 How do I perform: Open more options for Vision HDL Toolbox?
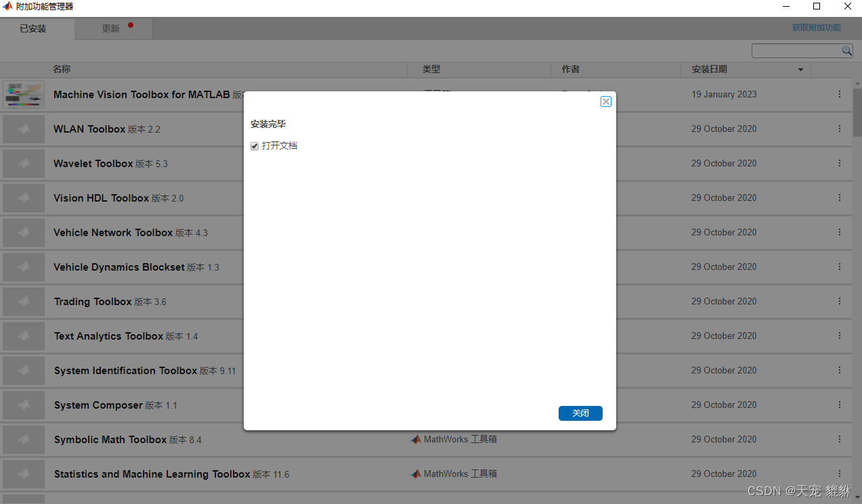[x=839, y=198]
